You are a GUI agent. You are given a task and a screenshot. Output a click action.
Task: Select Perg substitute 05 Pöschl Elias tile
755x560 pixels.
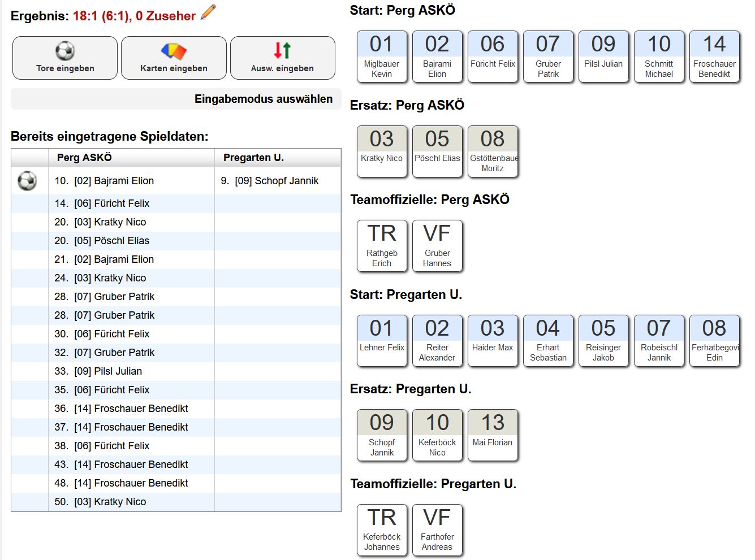tap(437, 151)
